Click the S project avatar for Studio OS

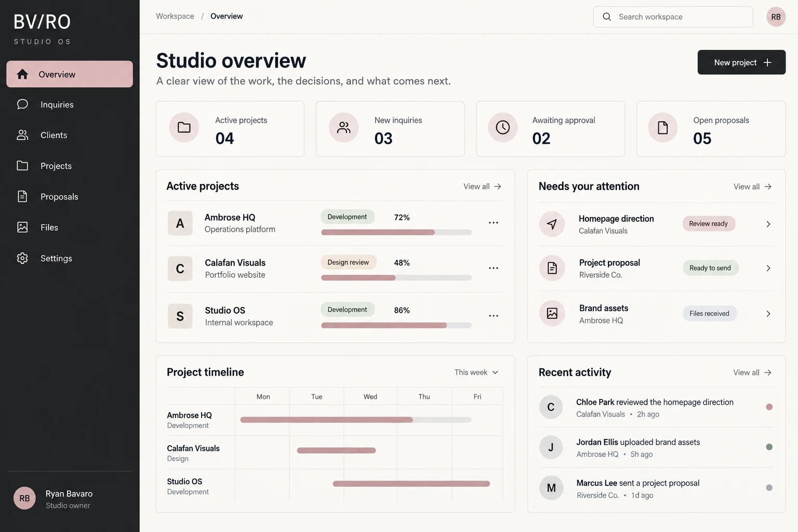[180, 316]
